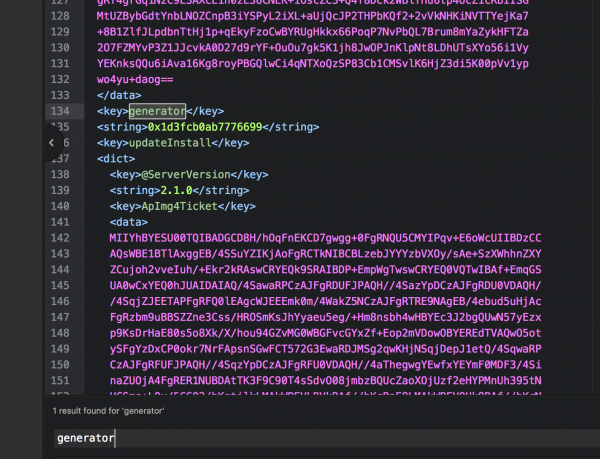Click the closing </data> tag on line 133
600x459 pixels.
[120, 95]
